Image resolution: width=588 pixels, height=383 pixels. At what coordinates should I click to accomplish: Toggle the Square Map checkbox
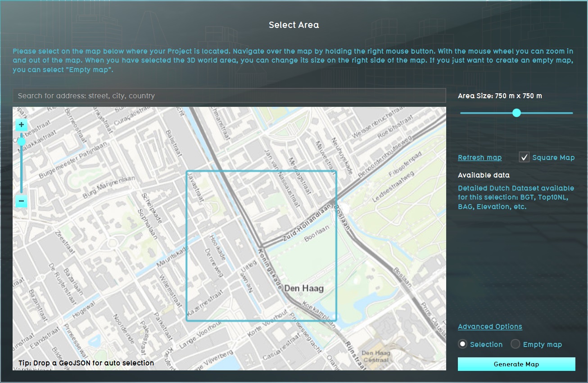pos(524,157)
